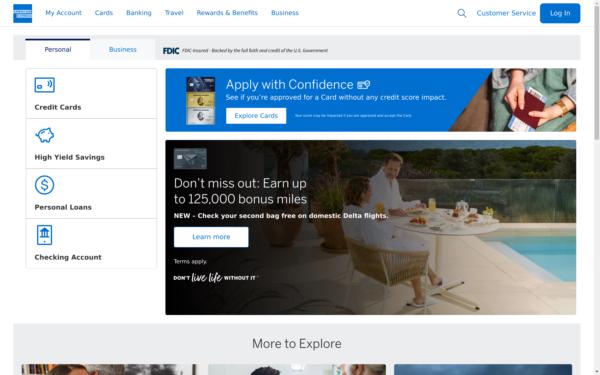Click the Terms apply text
Image resolution: width=600 pixels, height=375 pixels.
click(x=190, y=261)
